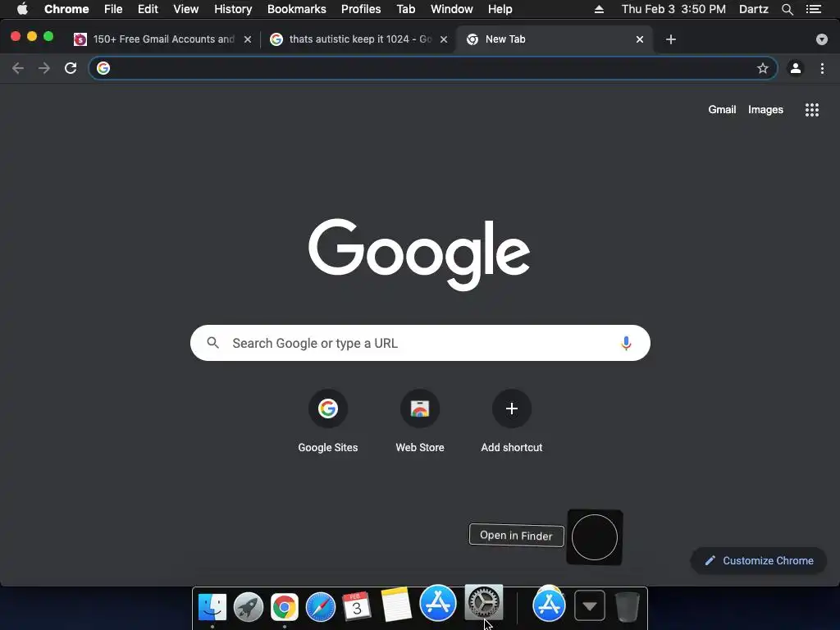This screenshot has height=630, width=840.
Task: Open the Window menu
Action: click(x=452, y=9)
